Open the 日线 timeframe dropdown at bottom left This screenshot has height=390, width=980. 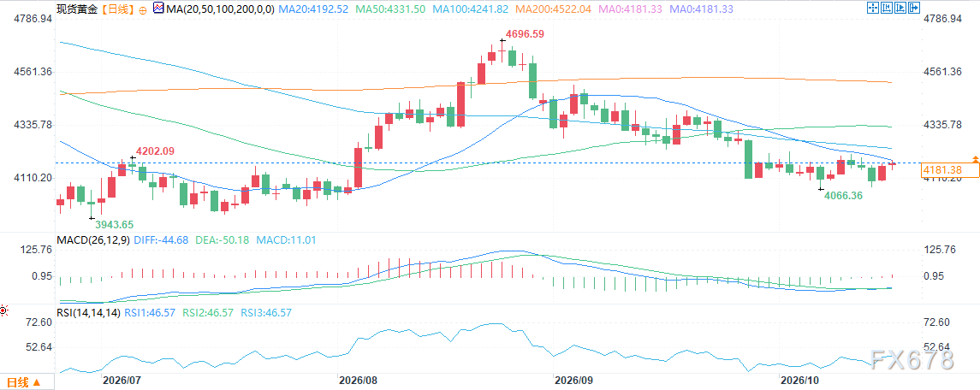24,381
